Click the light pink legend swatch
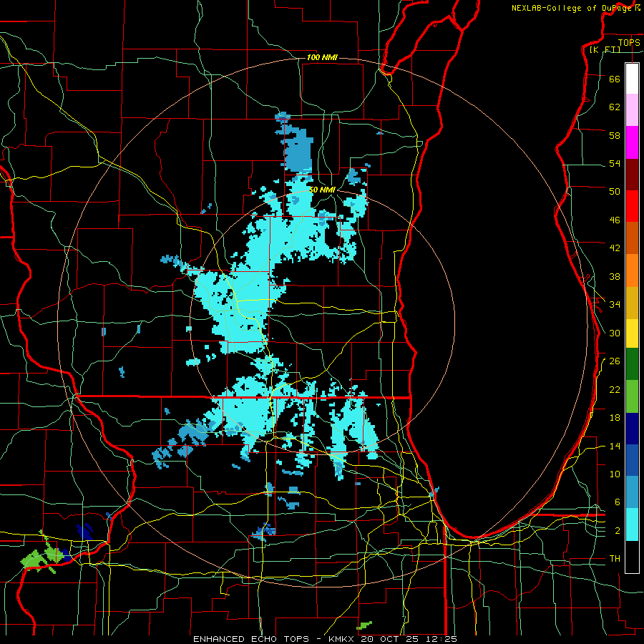 click(x=632, y=110)
